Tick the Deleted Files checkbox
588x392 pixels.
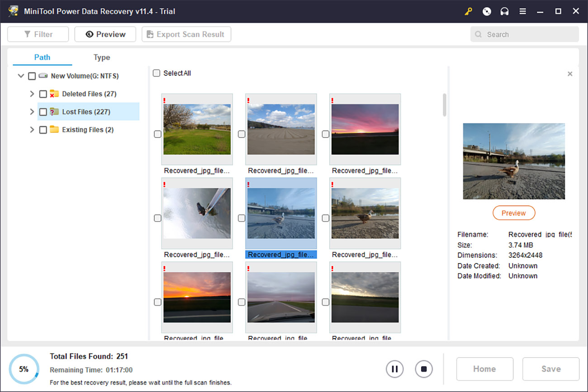click(43, 94)
